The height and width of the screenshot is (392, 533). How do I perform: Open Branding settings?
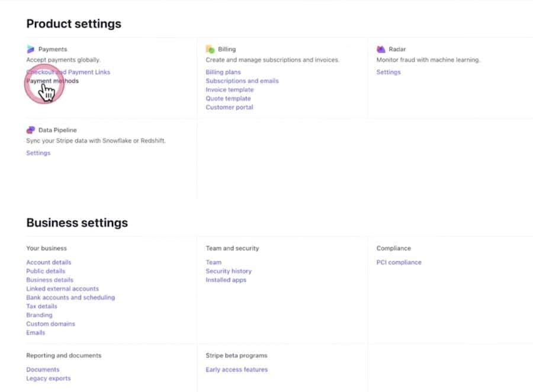pyautogui.click(x=39, y=315)
